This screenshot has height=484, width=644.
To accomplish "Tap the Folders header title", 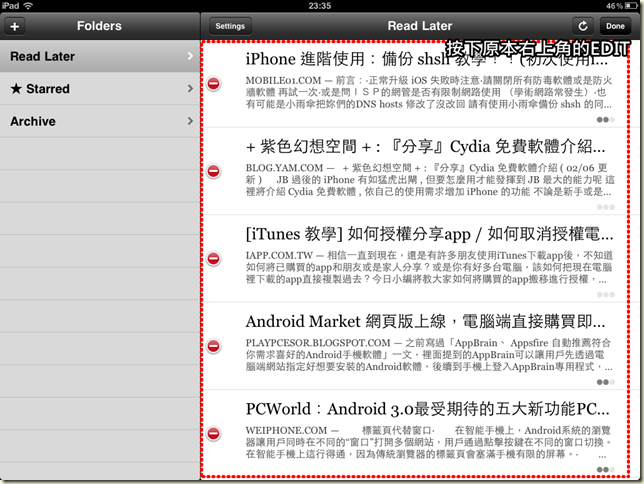I will [x=99, y=26].
